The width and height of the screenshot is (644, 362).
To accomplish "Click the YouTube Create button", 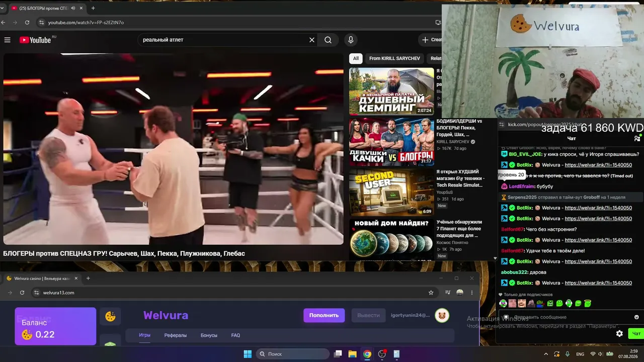I will (431, 40).
